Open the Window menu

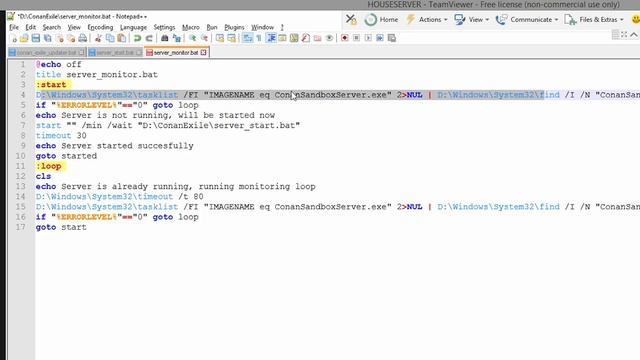coord(262,27)
